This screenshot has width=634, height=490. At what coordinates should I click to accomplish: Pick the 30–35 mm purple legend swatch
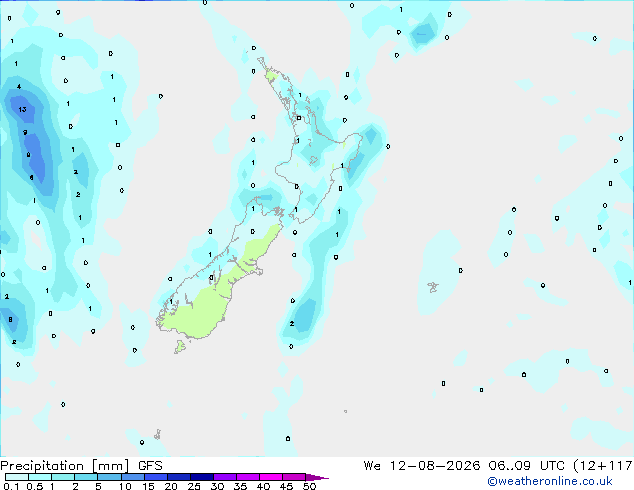[x=225, y=477]
